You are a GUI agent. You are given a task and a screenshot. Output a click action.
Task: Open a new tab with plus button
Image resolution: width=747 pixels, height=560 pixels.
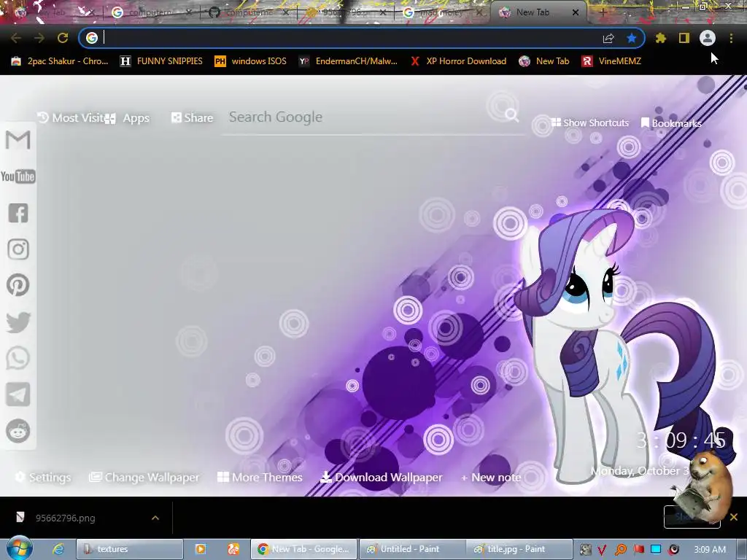(603, 12)
